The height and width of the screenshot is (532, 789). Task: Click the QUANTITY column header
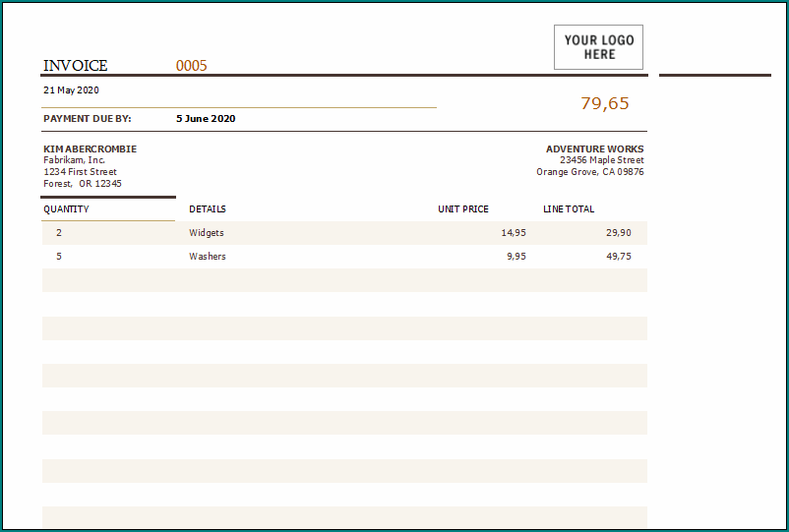(66, 209)
